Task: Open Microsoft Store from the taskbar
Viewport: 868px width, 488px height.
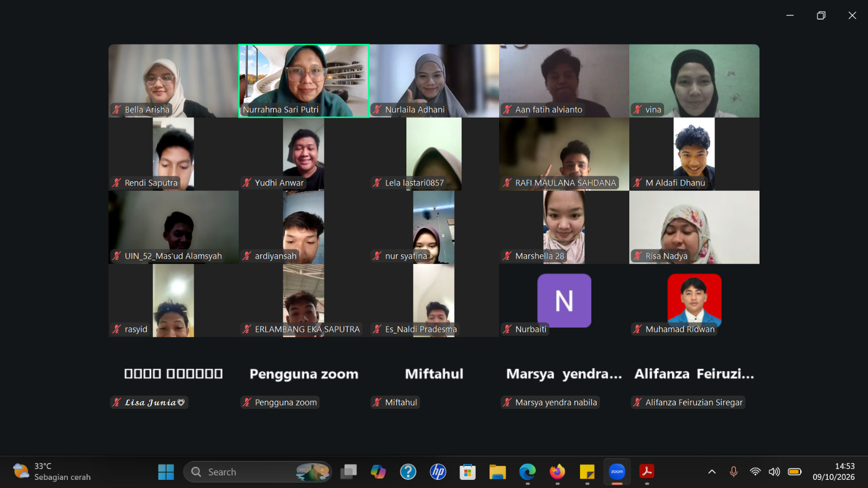Action: click(x=468, y=472)
